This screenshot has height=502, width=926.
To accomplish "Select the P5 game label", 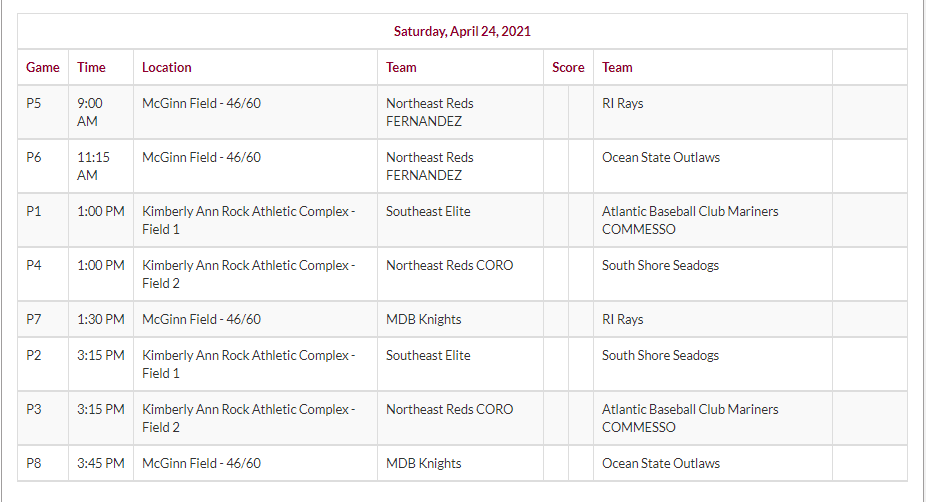I will click(34, 103).
